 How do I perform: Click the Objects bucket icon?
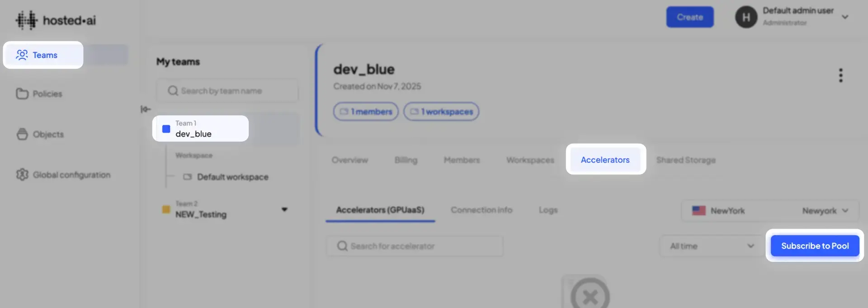point(22,134)
